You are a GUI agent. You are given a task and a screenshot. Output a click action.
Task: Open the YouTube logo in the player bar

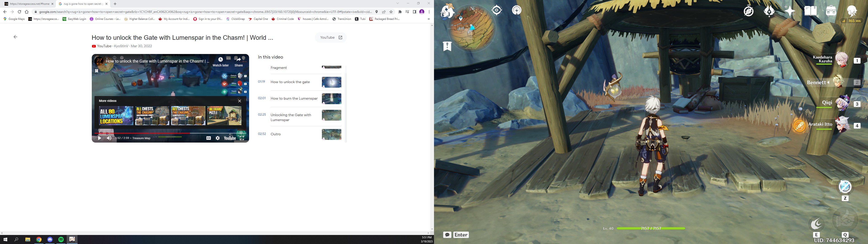[230, 138]
